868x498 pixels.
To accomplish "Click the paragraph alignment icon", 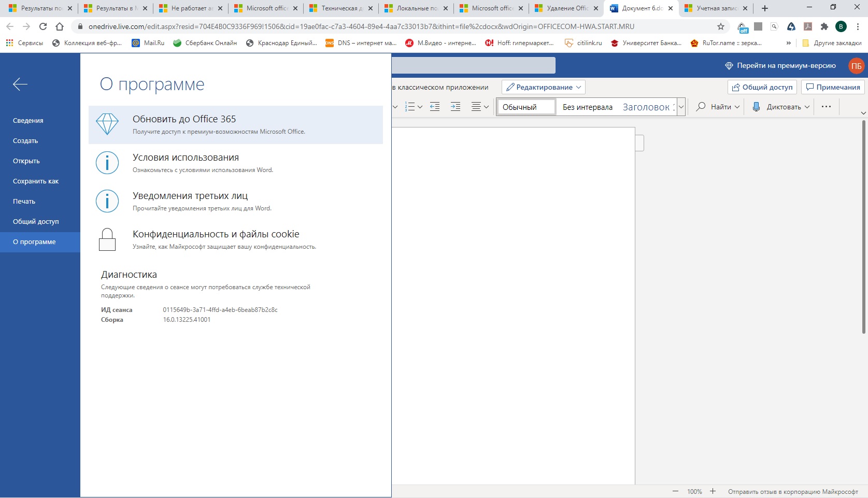I will click(x=476, y=107).
